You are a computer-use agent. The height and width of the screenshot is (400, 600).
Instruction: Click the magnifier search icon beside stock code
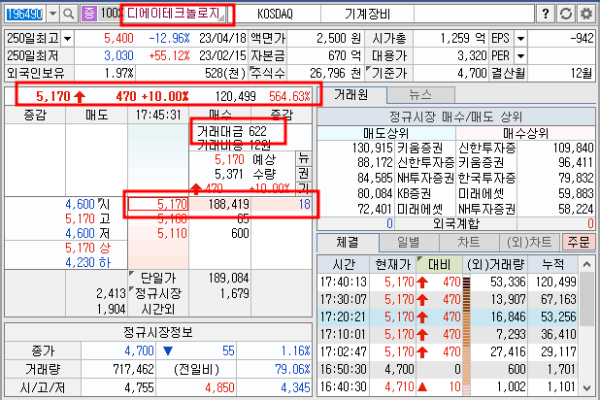pyautogui.click(x=68, y=14)
